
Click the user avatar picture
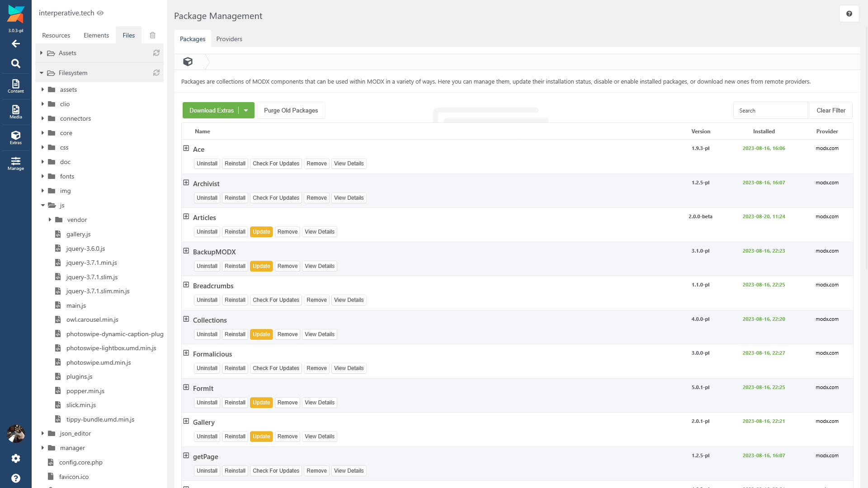coord(16,434)
